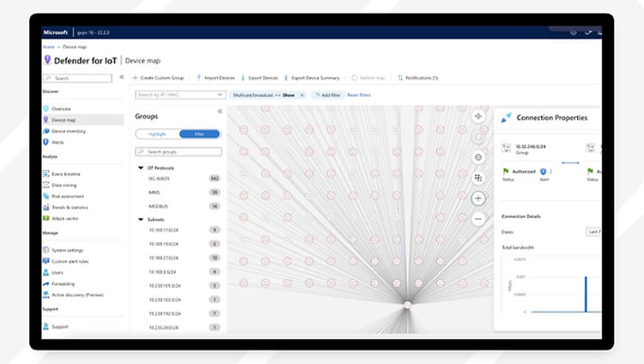Click the Forwarding arrow icon
Image resolution: width=644 pixels, height=364 pixels.
click(x=46, y=283)
